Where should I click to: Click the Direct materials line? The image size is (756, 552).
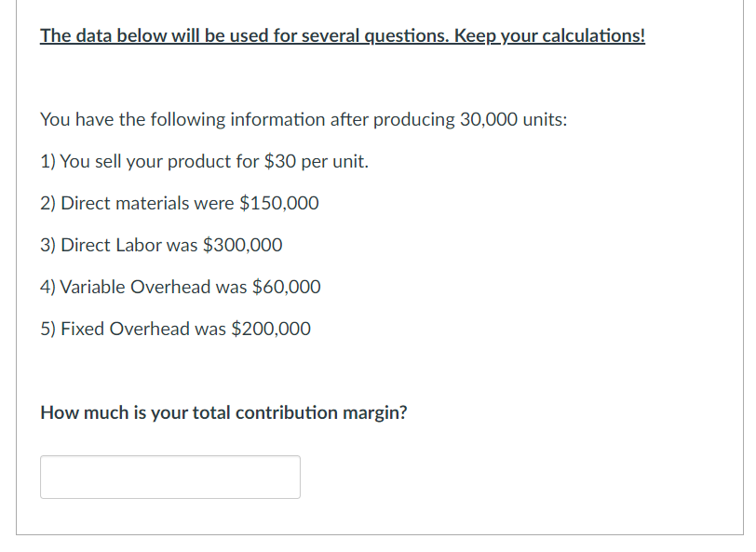(180, 202)
